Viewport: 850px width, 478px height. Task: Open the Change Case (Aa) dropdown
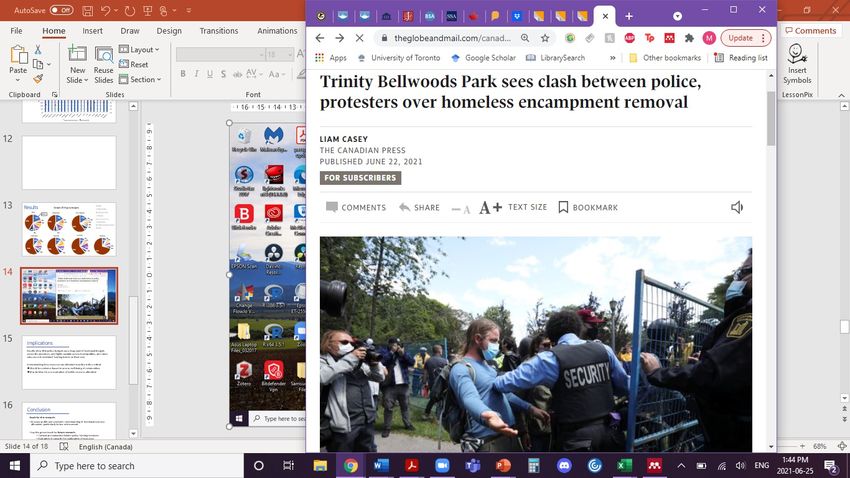point(276,74)
